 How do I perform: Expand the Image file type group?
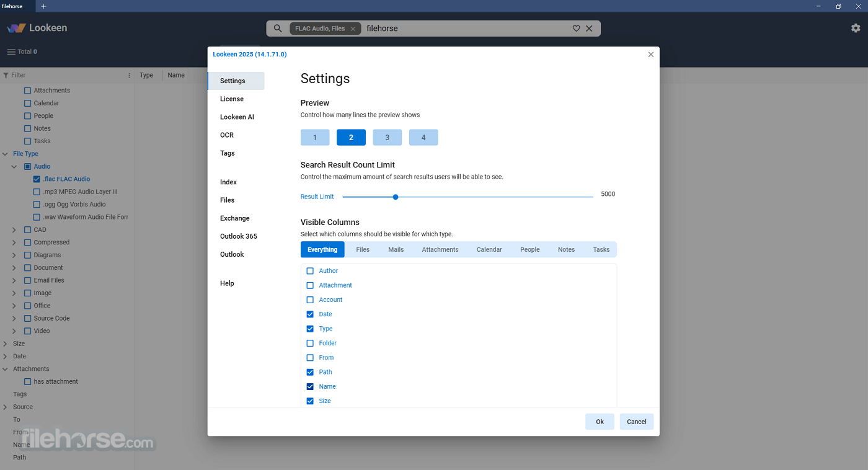point(14,293)
